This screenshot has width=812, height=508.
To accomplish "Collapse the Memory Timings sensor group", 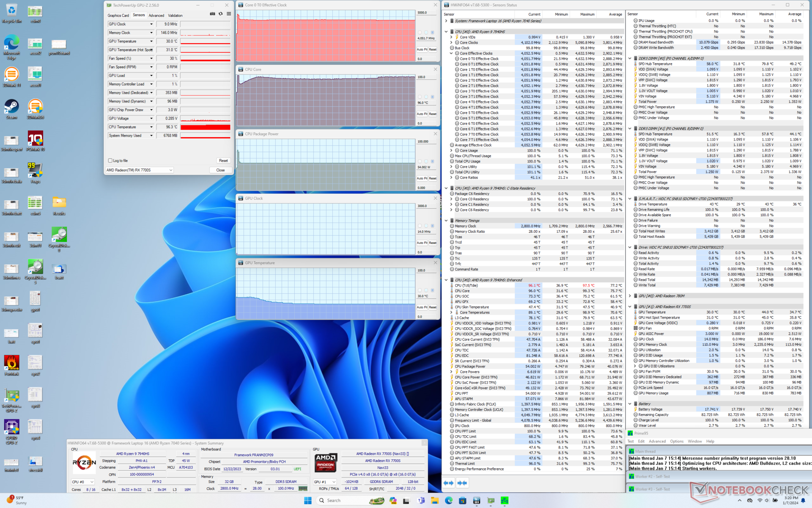I will click(x=446, y=221).
